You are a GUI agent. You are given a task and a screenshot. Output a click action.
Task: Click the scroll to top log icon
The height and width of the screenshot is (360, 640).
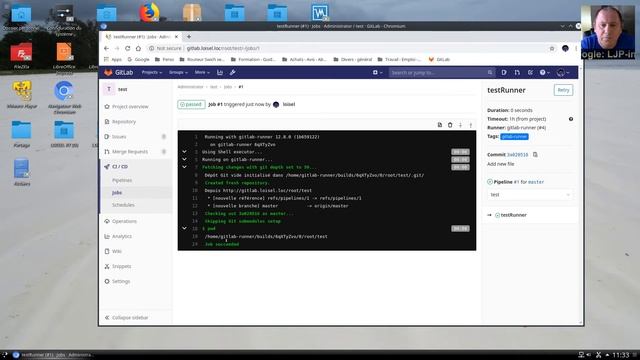(460, 125)
